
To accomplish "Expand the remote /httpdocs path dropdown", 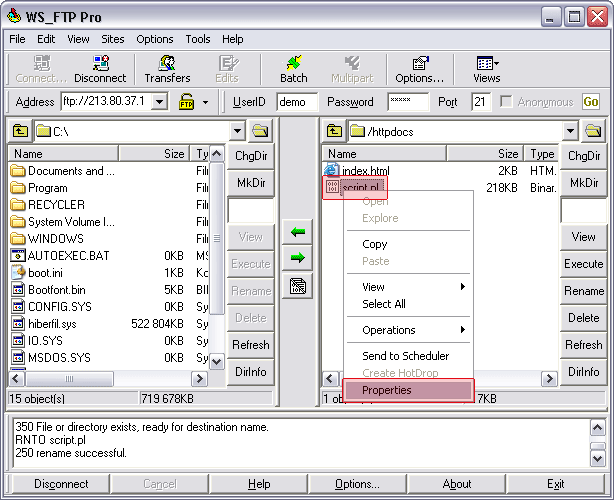I will pos(570,131).
